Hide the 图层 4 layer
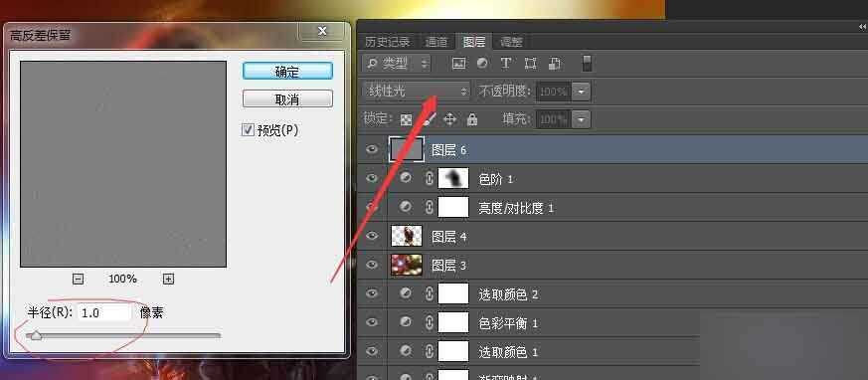Viewport: 868px width, 380px height. point(372,236)
